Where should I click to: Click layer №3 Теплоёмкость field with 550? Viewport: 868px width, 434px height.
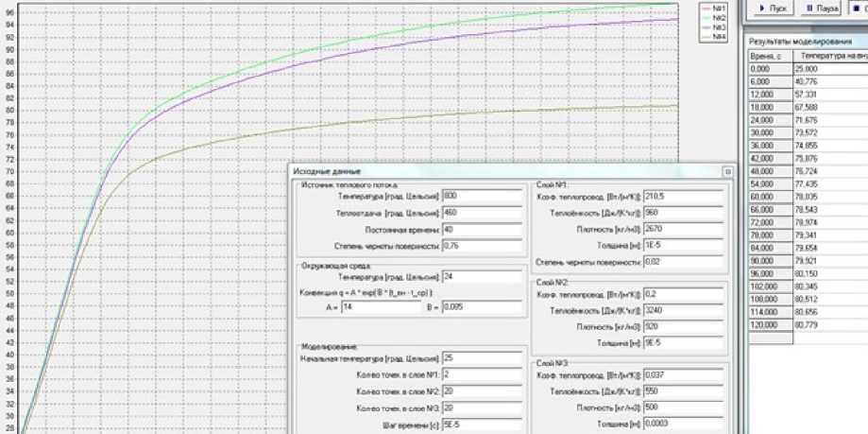tap(684, 391)
